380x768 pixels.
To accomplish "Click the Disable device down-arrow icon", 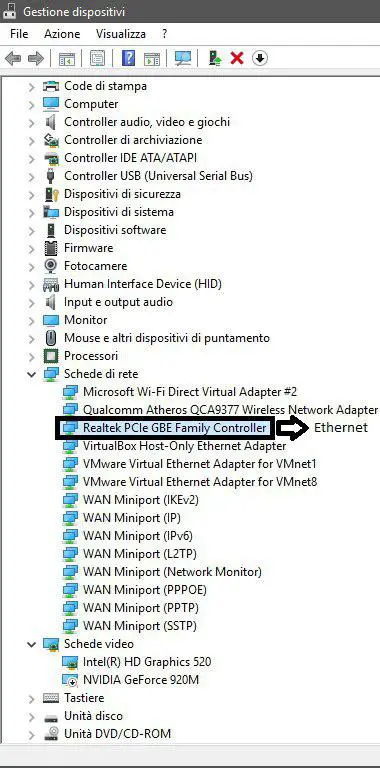I will [x=260, y=58].
